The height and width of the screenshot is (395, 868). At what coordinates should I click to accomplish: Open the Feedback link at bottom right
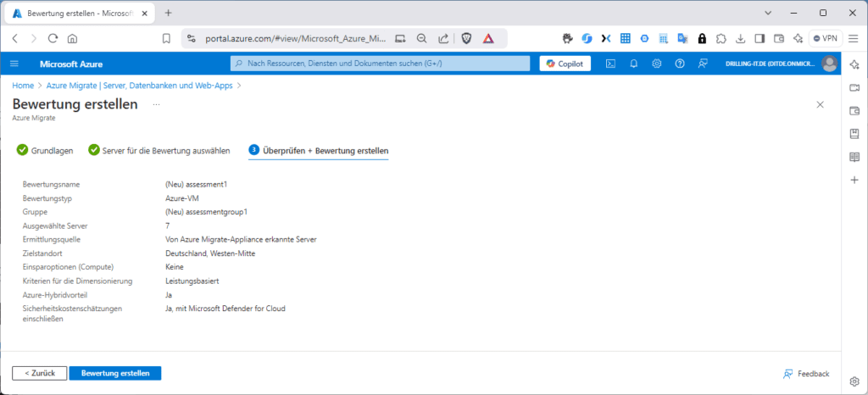tap(806, 374)
